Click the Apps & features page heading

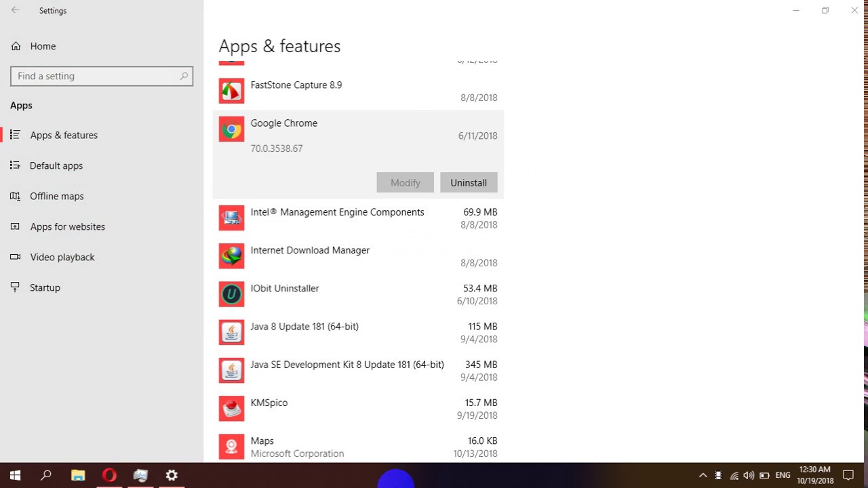click(279, 46)
